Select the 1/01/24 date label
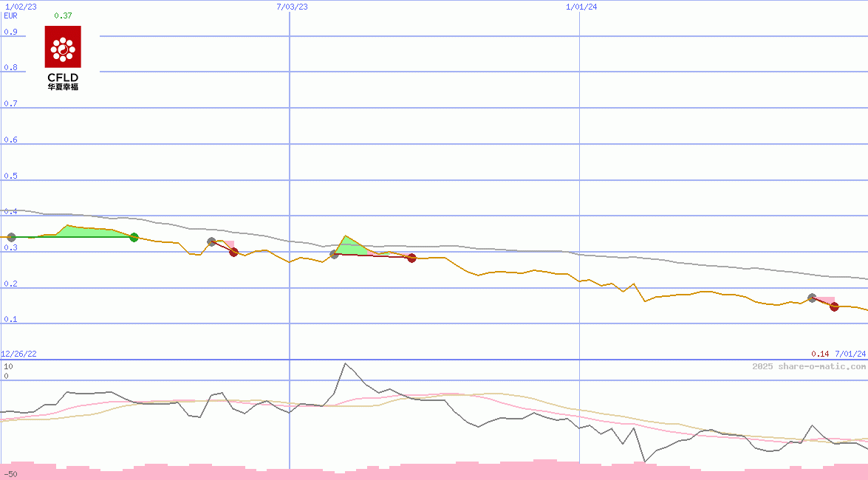The width and height of the screenshot is (868, 480). point(581,7)
